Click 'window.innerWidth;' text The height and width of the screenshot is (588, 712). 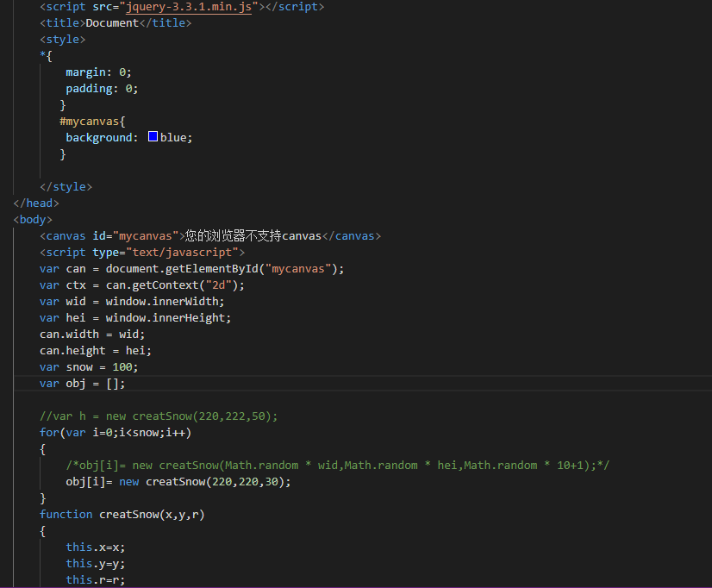click(x=165, y=302)
